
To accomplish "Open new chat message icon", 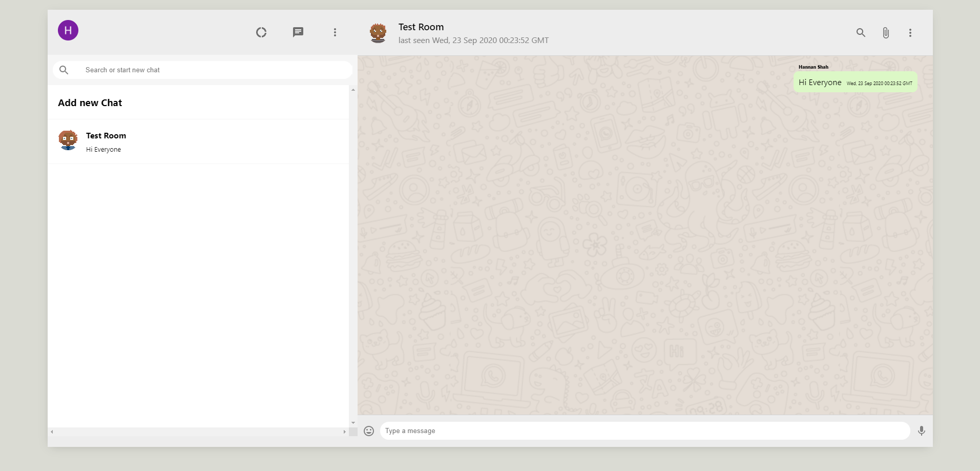I will tap(298, 32).
